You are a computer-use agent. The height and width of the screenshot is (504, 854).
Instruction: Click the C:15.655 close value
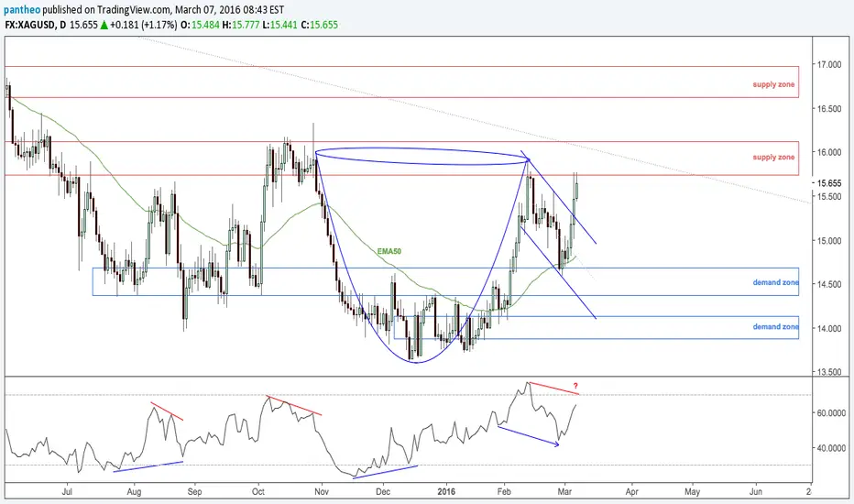(x=319, y=25)
